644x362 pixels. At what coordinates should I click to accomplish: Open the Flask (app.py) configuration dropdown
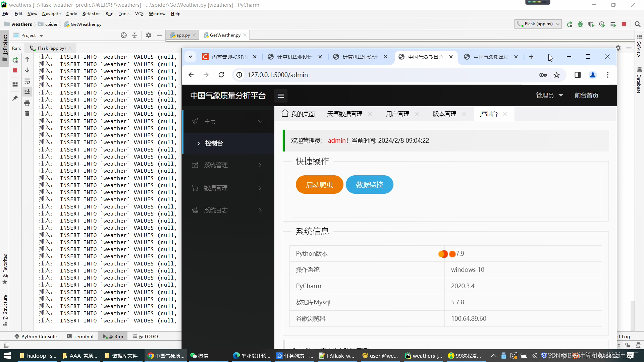(538, 24)
